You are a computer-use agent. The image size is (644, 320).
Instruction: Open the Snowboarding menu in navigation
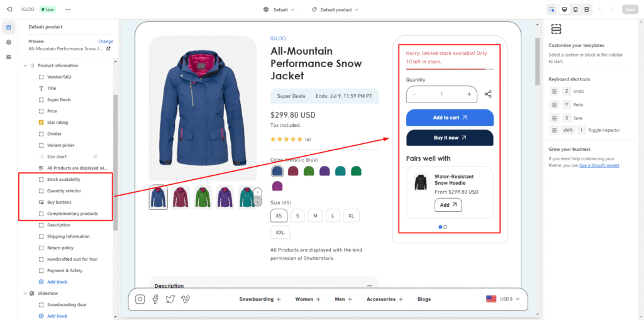tap(260, 299)
